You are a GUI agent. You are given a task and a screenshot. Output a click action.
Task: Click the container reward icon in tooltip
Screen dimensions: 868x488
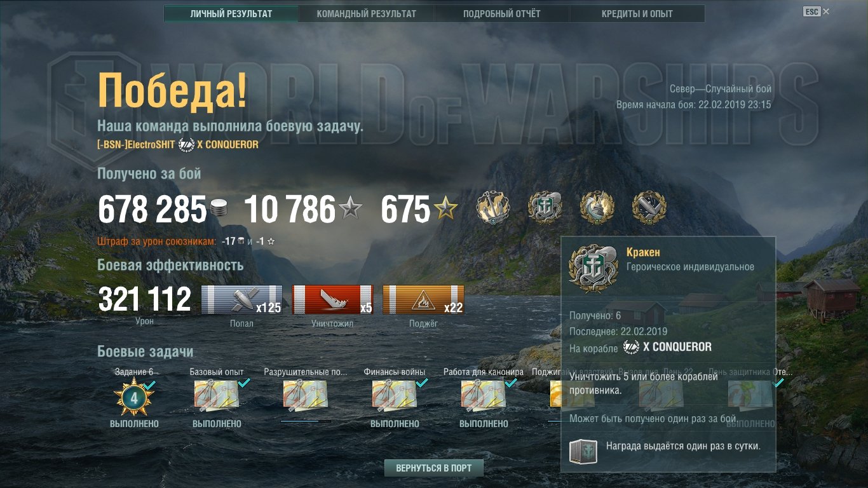582,449
